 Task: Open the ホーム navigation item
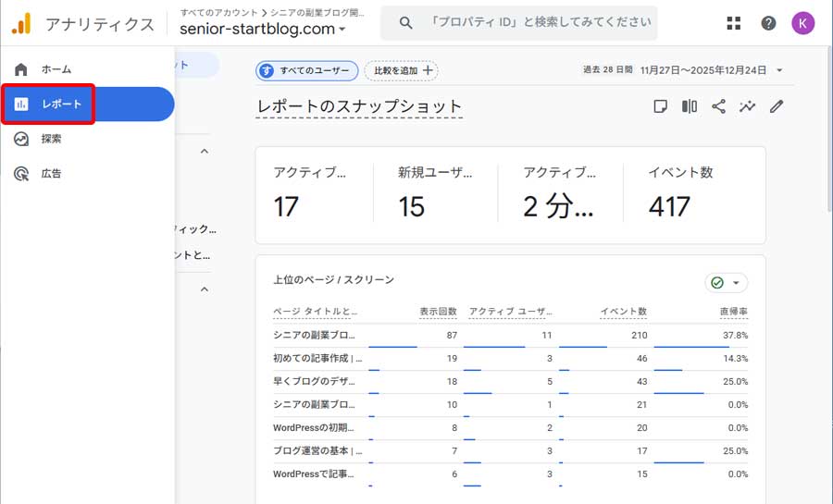(87, 69)
